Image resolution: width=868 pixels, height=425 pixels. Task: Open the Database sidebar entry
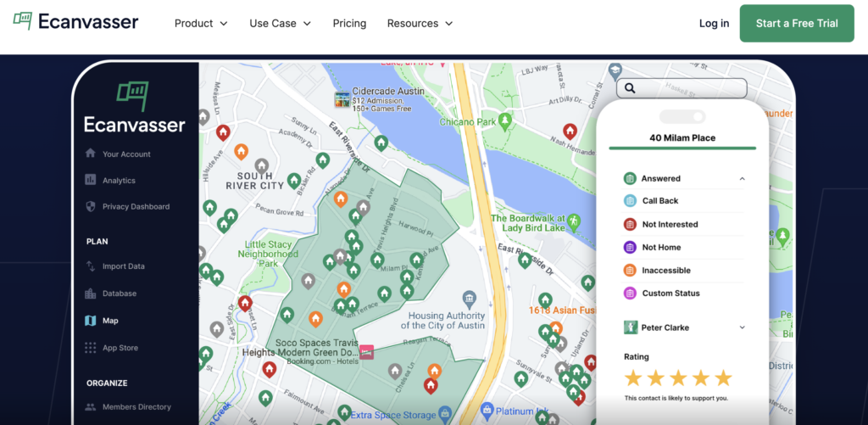tap(119, 294)
